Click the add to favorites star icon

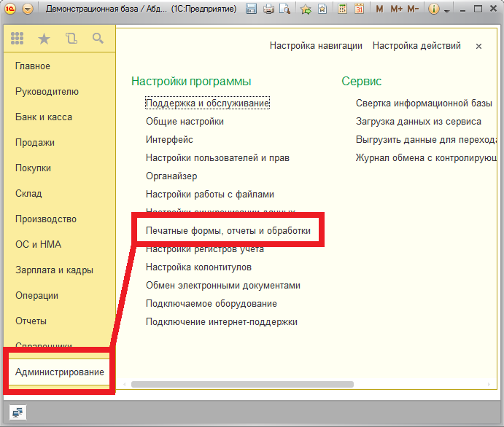click(306, 9)
